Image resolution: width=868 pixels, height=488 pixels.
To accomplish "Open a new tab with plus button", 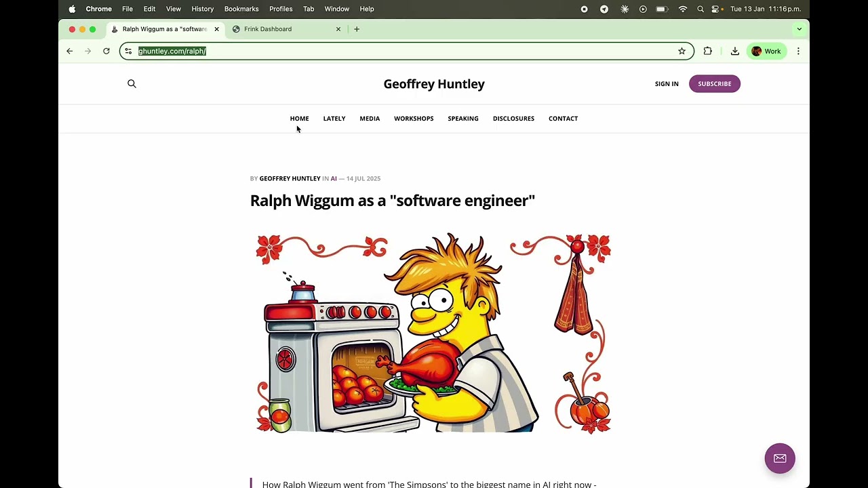I will point(357,29).
